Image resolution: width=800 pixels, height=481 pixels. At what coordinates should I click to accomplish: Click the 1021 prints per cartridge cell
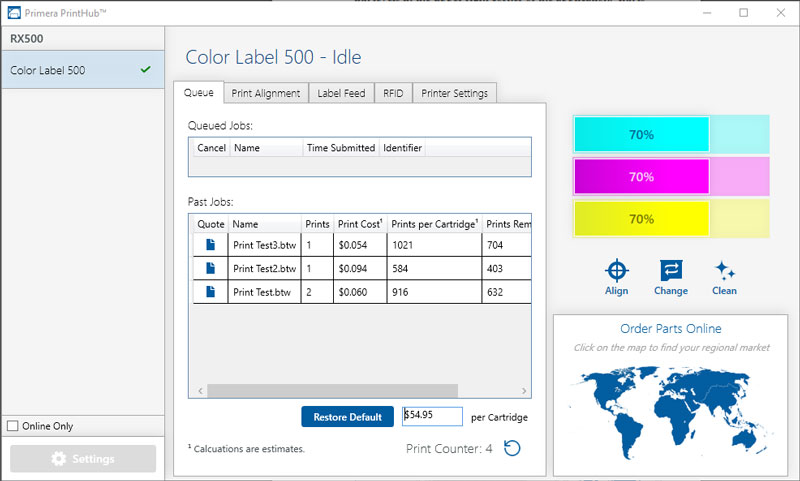(434, 245)
